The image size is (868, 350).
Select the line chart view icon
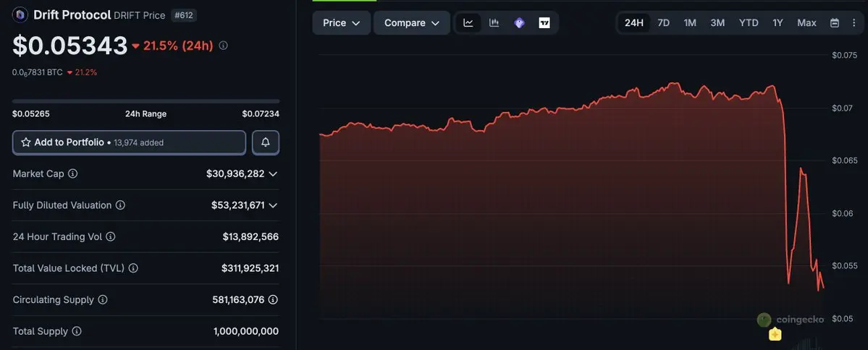[468, 22]
